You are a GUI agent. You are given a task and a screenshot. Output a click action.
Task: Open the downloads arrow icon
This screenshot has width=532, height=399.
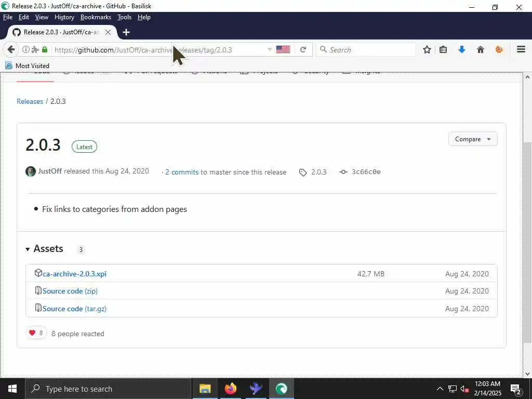coord(461,50)
